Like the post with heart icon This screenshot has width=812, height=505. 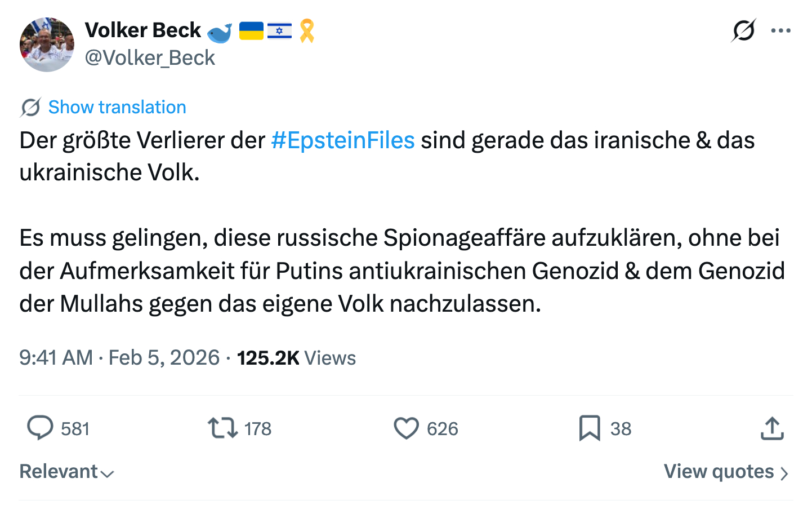406,428
